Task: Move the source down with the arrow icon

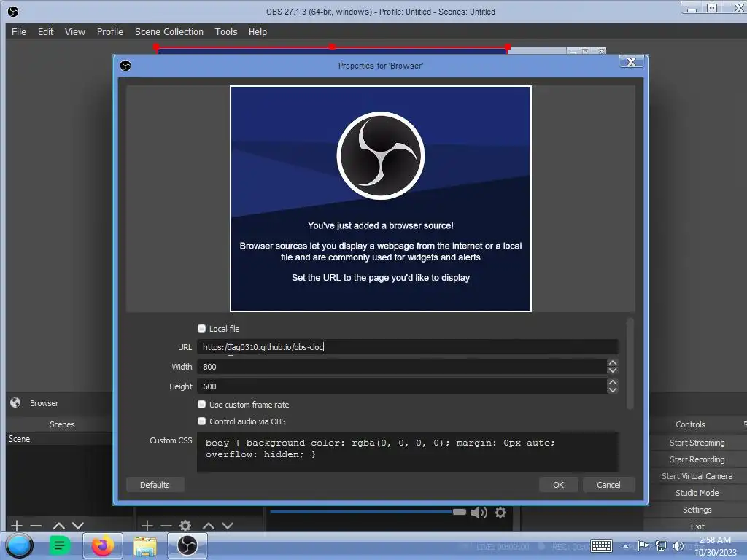Action: point(228,526)
